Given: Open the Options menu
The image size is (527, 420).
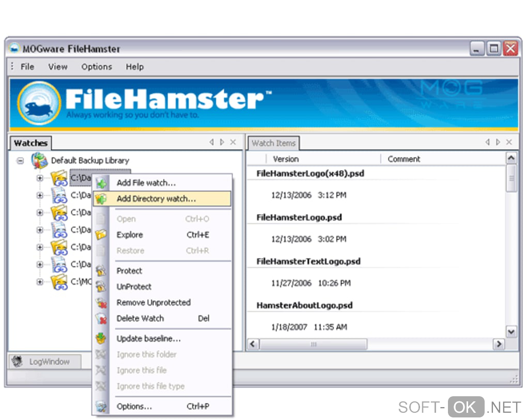Looking at the screenshot, I should click(97, 67).
